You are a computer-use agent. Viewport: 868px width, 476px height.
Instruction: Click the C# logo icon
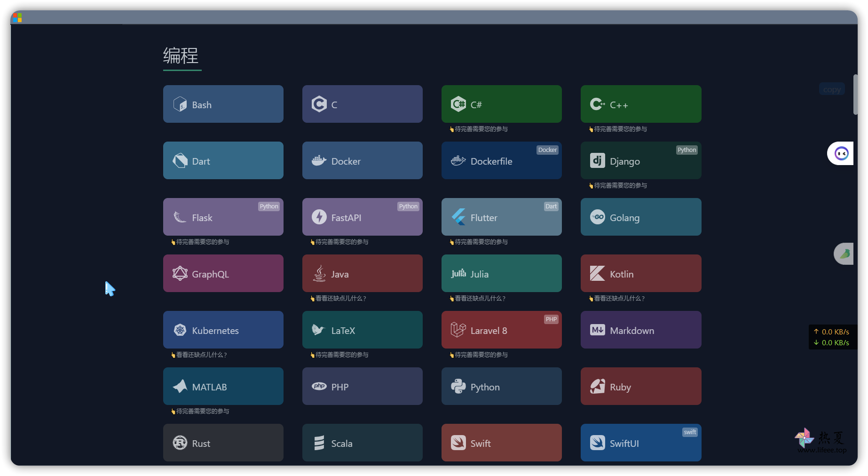[458, 104]
